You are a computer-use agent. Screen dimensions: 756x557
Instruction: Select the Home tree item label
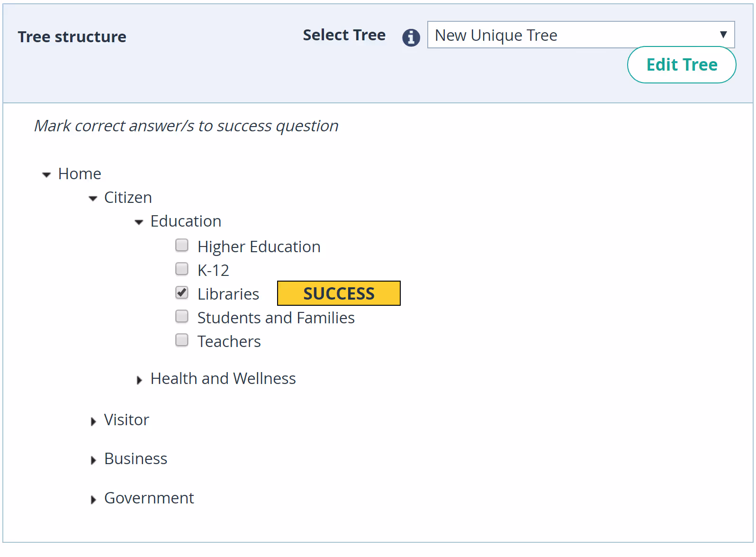[80, 173]
